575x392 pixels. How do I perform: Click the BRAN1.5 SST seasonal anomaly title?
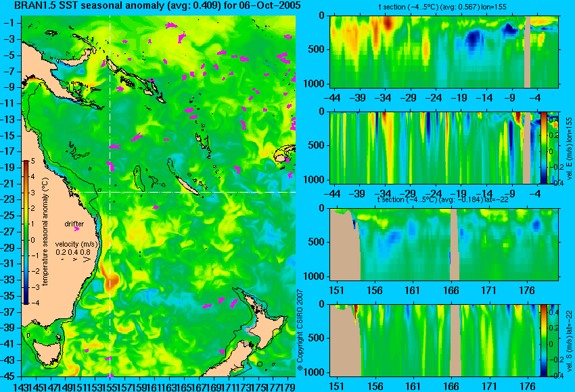(x=158, y=5)
